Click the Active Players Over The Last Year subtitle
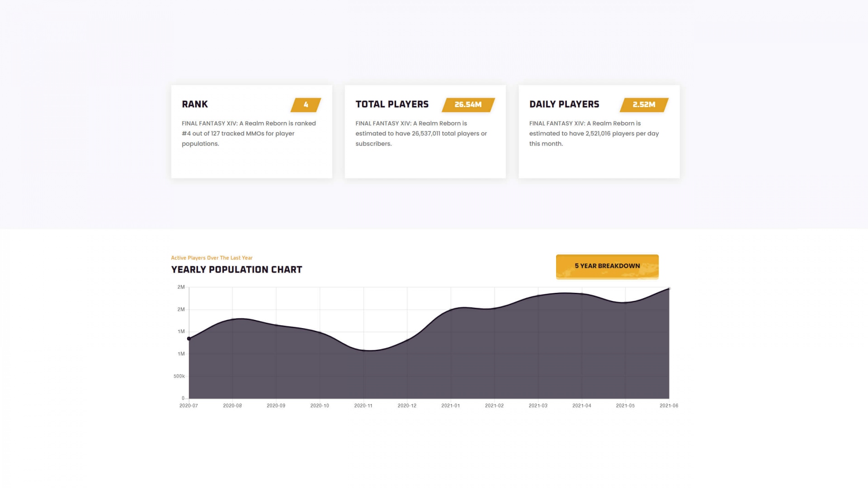868x488 pixels. pyautogui.click(x=212, y=258)
